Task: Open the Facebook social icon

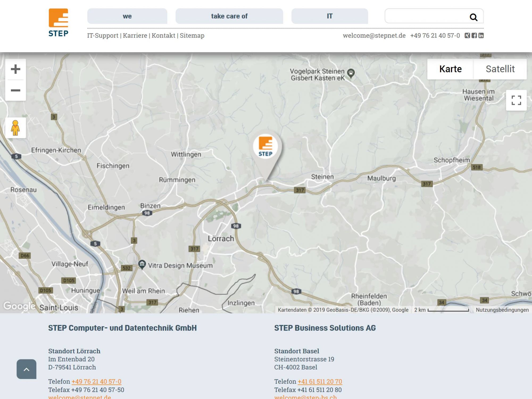Action: [x=474, y=35]
